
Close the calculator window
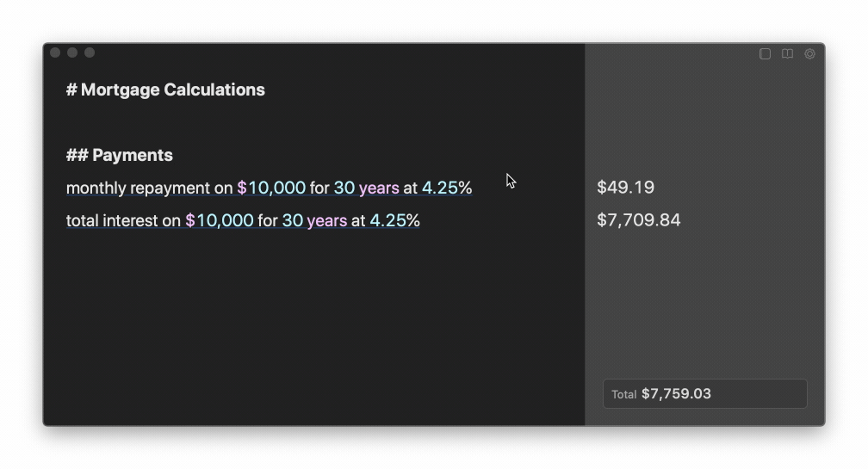coord(55,52)
